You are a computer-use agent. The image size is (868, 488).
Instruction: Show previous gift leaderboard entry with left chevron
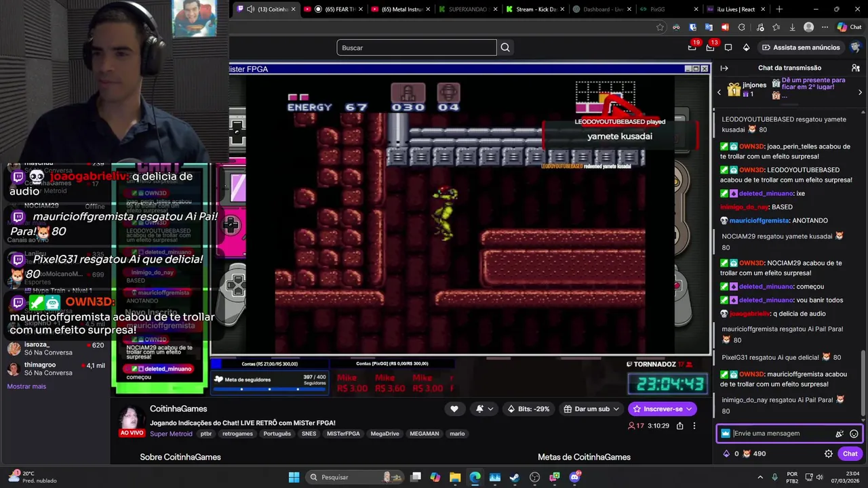(719, 92)
